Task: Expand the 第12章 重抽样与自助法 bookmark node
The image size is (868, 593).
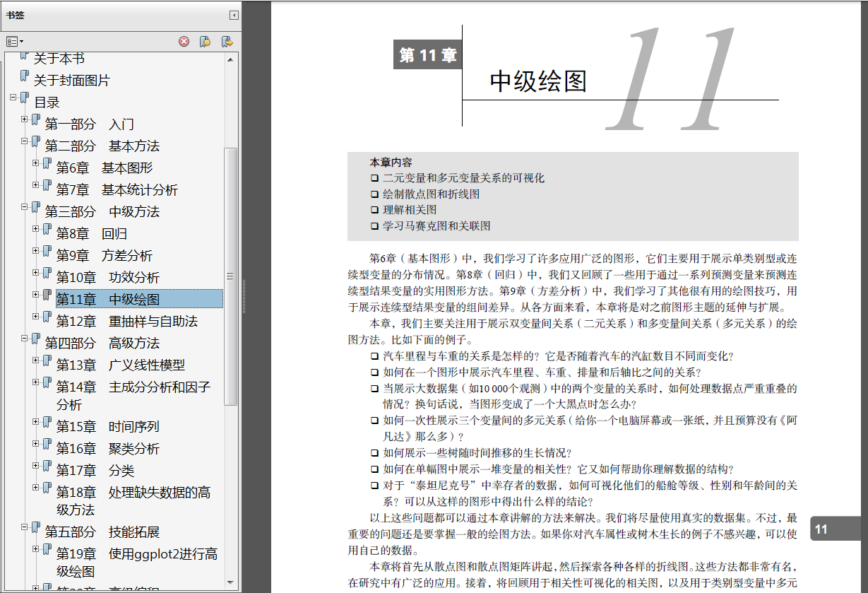Action: coord(36,317)
